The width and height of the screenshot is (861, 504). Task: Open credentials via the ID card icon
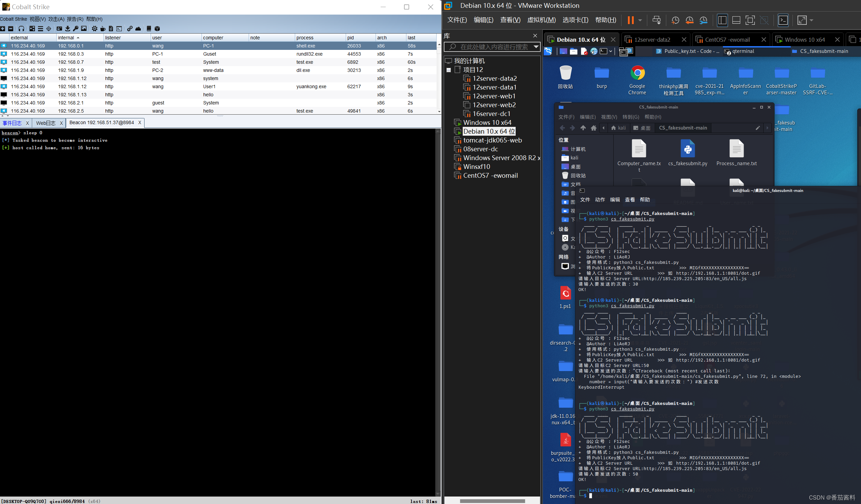(59, 29)
